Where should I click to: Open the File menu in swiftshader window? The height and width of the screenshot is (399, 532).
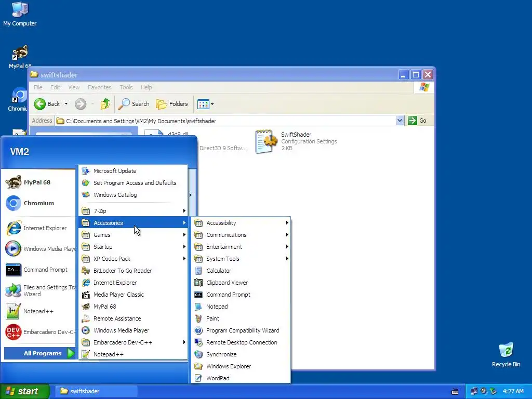[38, 87]
